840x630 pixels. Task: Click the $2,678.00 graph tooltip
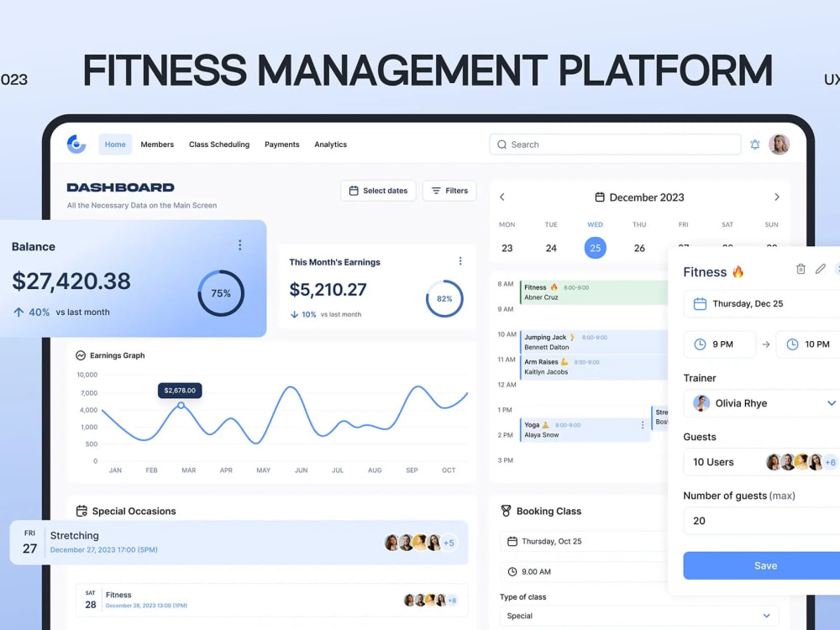tap(180, 391)
